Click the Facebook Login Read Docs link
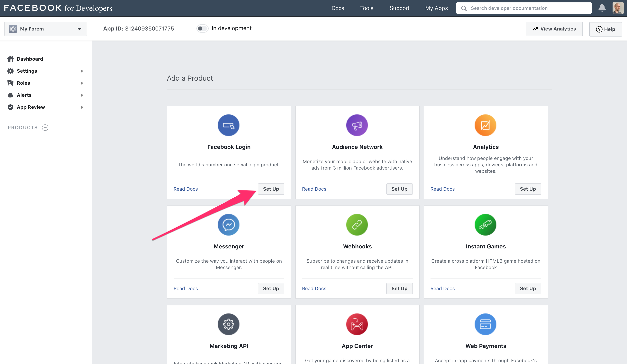The image size is (627, 364). (x=185, y=188)
